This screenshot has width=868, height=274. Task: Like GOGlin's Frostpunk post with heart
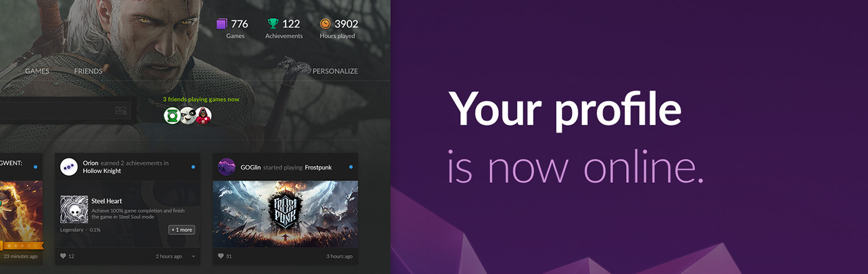pos(221,256)
